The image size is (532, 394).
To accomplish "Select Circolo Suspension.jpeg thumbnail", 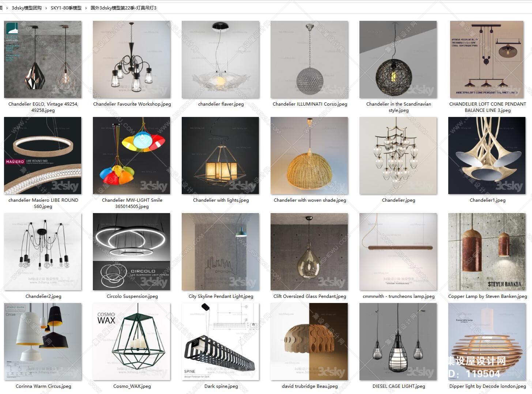I will coord(132,252).
